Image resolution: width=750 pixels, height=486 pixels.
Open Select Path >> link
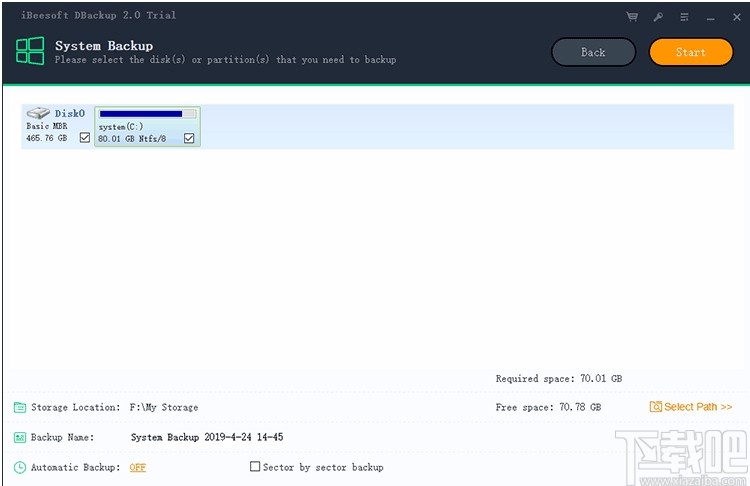(698, 407)
